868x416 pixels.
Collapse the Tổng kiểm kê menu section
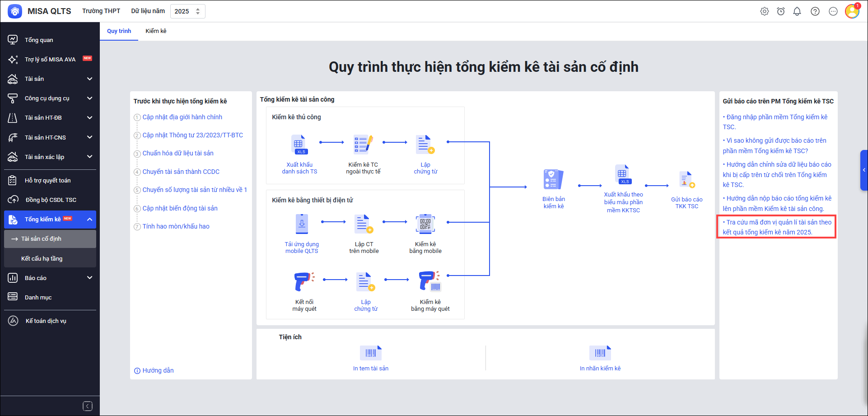[89, 220]
